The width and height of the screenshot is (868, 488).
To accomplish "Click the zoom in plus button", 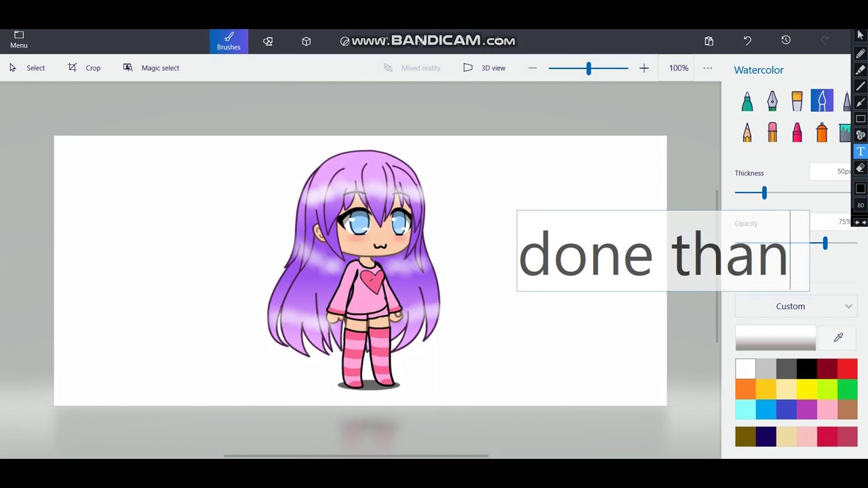I will (644, 68).
